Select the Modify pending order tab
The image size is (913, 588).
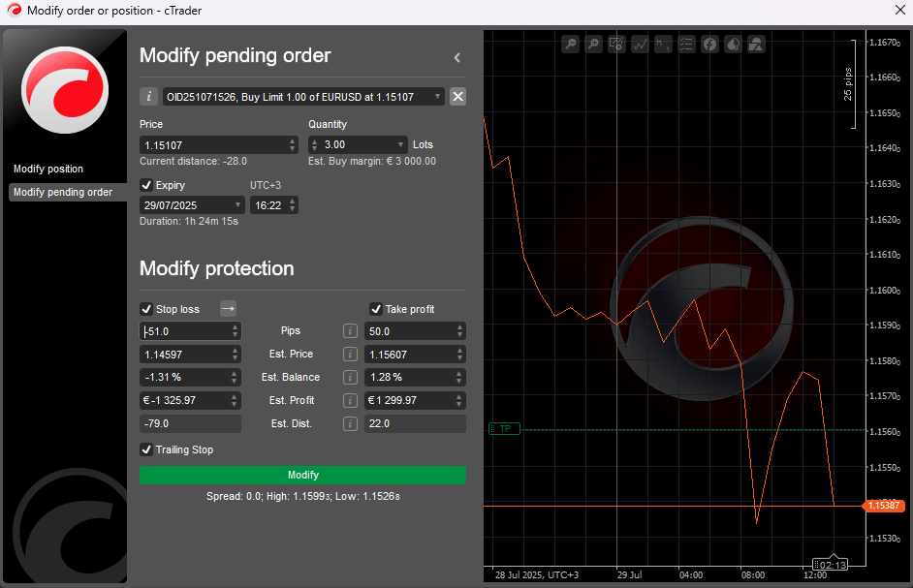[63, 192]
